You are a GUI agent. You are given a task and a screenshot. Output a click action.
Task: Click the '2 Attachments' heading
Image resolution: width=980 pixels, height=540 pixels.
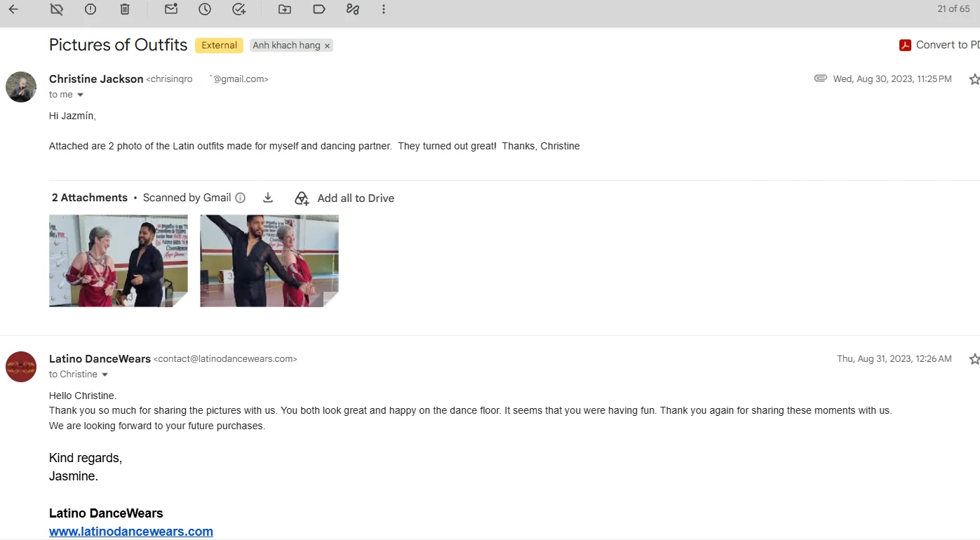(90, 198)
